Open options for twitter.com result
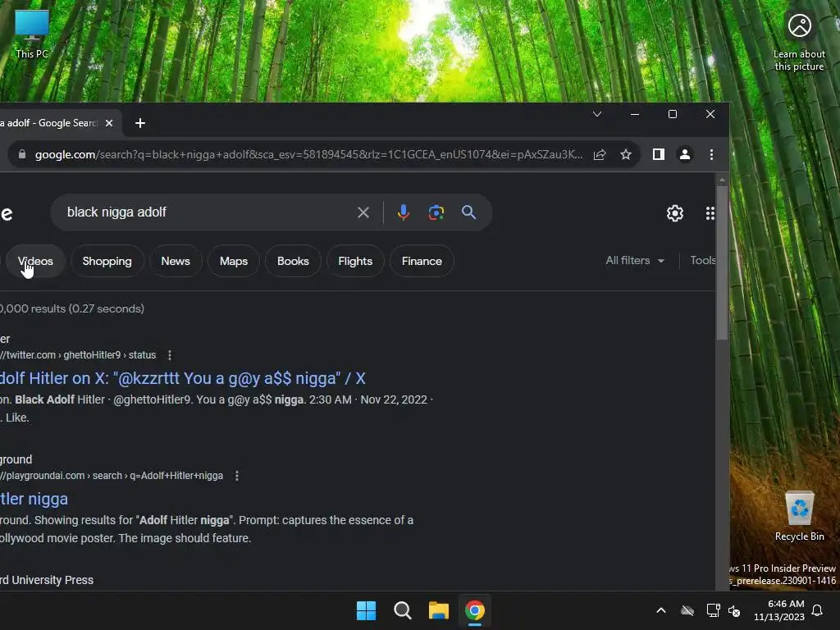The height and width of the screenshot is (630, 840). point(170,355)
